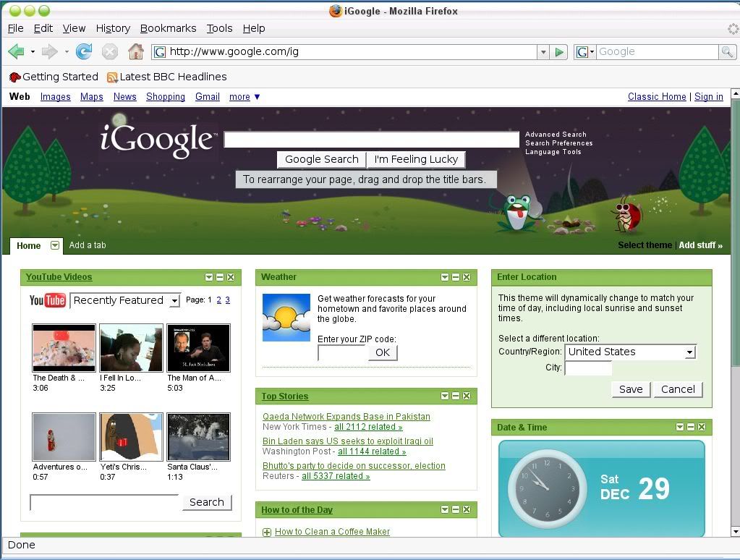
Task: Open the Country/Region dropdown
Action: pos(689,352)
